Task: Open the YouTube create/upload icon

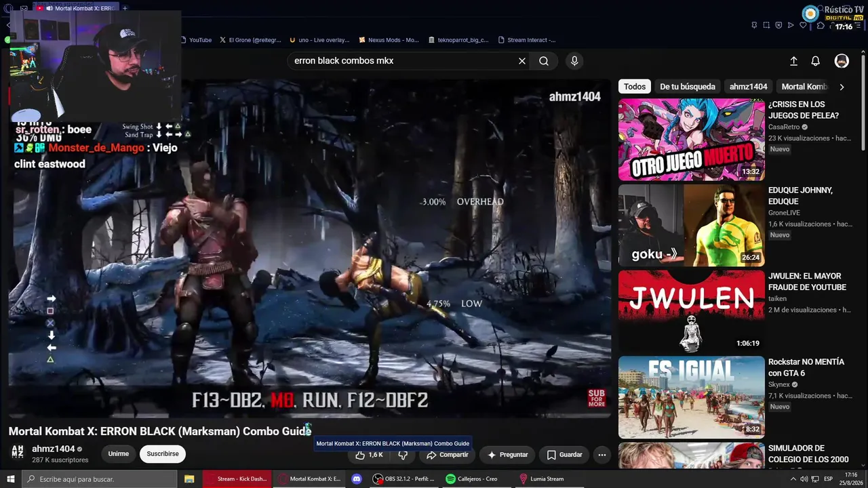Action: (x=793, y=61)
